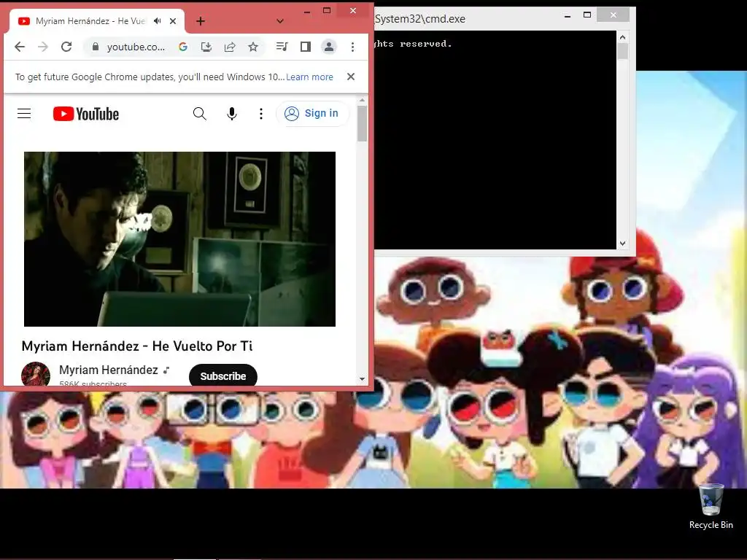747x560 pixels.
Task: Maximize the Chrome window
Action: pos(327,10)
